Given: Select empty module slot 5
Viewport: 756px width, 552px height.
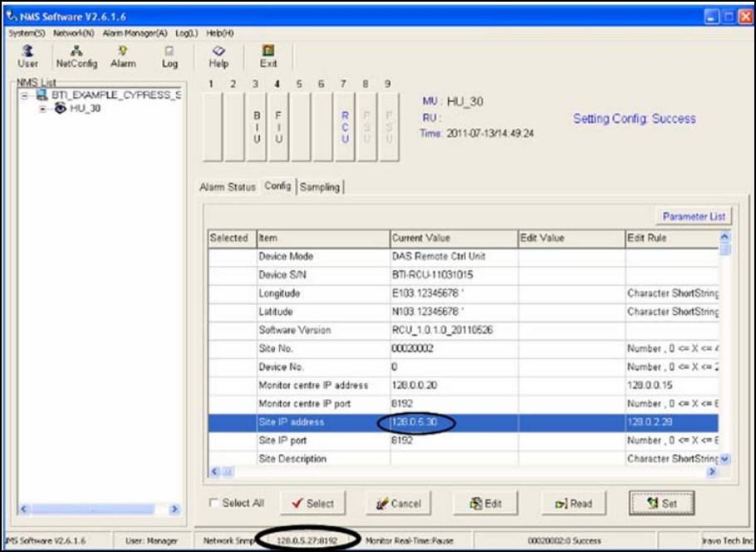Looking at the screenshot, I should click(x=301, y=127).
